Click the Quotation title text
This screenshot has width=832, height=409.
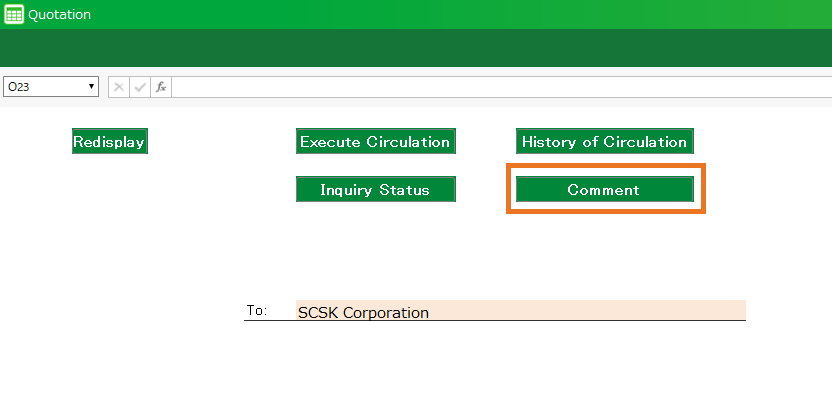point(60,15)
